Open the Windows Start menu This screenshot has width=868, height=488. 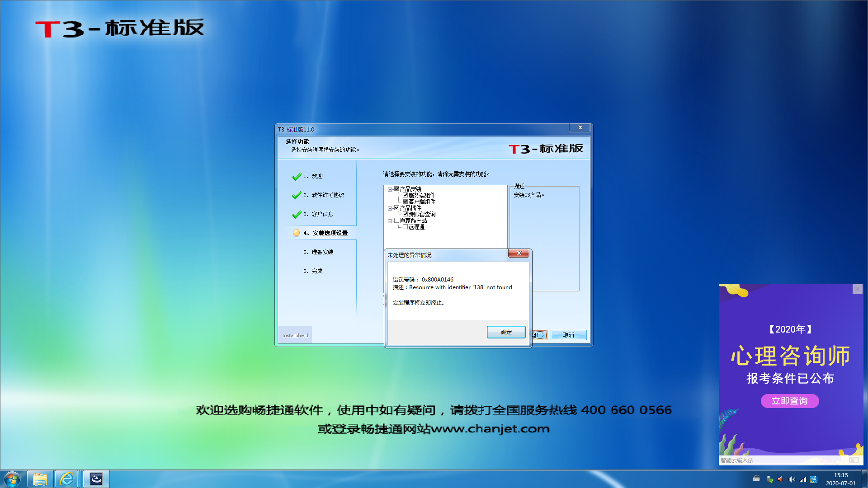(12, 479)
